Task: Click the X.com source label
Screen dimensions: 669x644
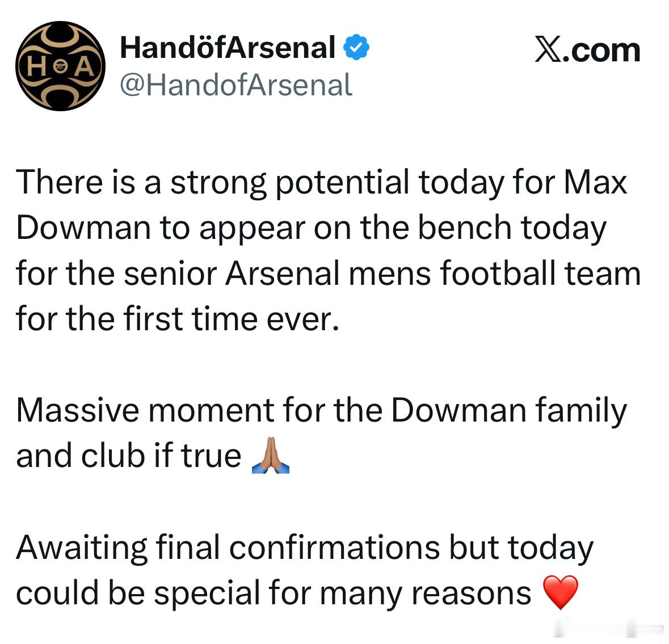Action: [587, 51]
